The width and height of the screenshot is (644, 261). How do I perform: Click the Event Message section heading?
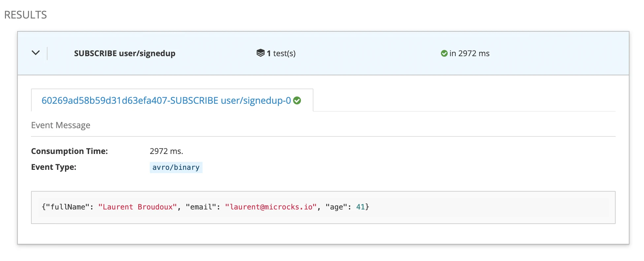pos(61,125)
